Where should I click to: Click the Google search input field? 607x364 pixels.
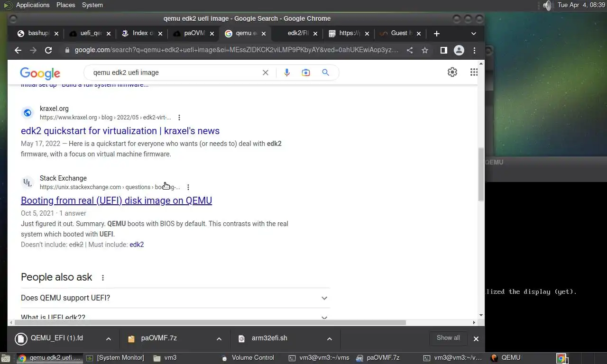click(175, 73)
